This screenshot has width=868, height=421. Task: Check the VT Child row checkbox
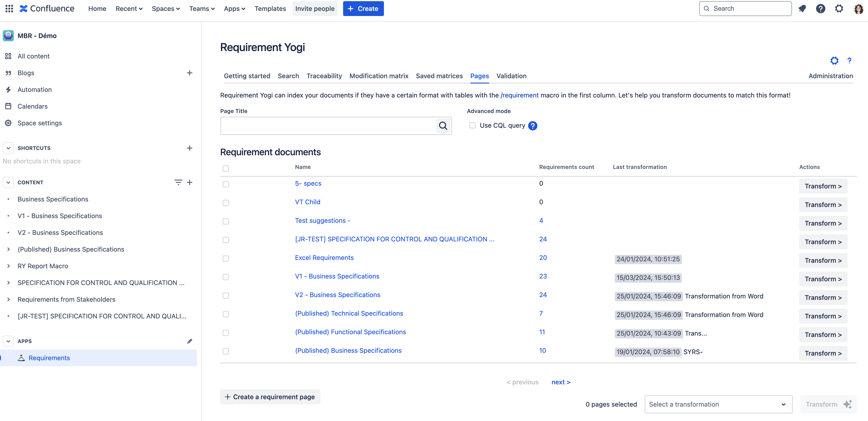pos(225,203)
